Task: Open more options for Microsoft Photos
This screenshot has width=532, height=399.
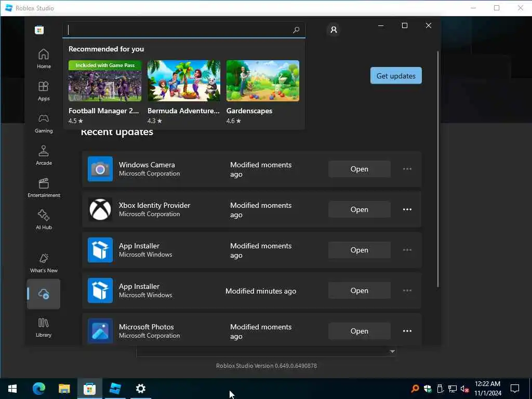Action: click(x=407, y=331)
